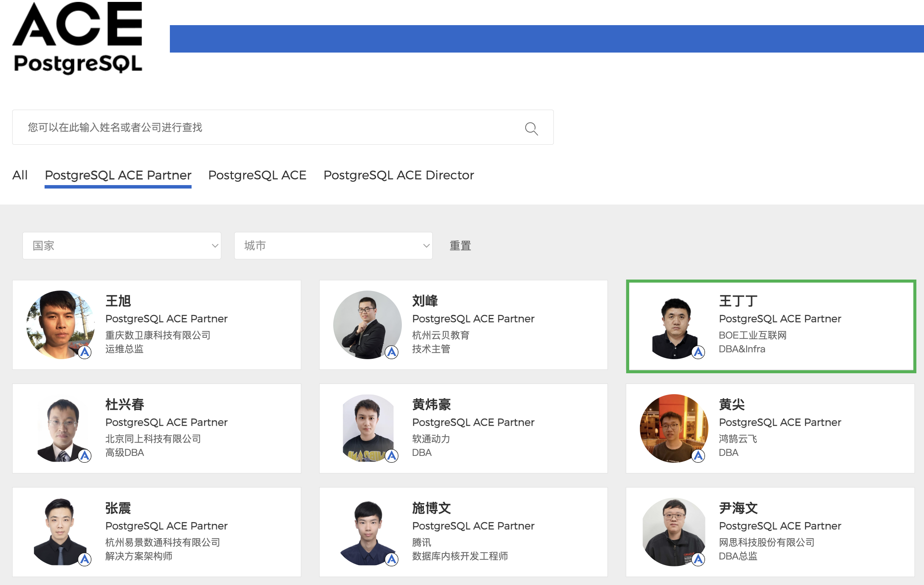Screen dimensions: 924x585
Task: Click ACE badge on 黄尖's avatar
Action: click(x=698, y=456)
